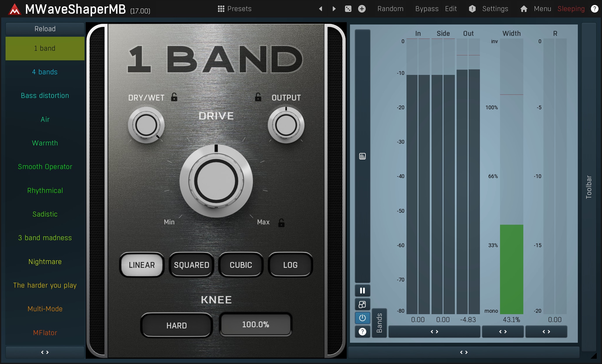Open the vertical Toolbar panel
602x364 pixels.
click(589, 187)
